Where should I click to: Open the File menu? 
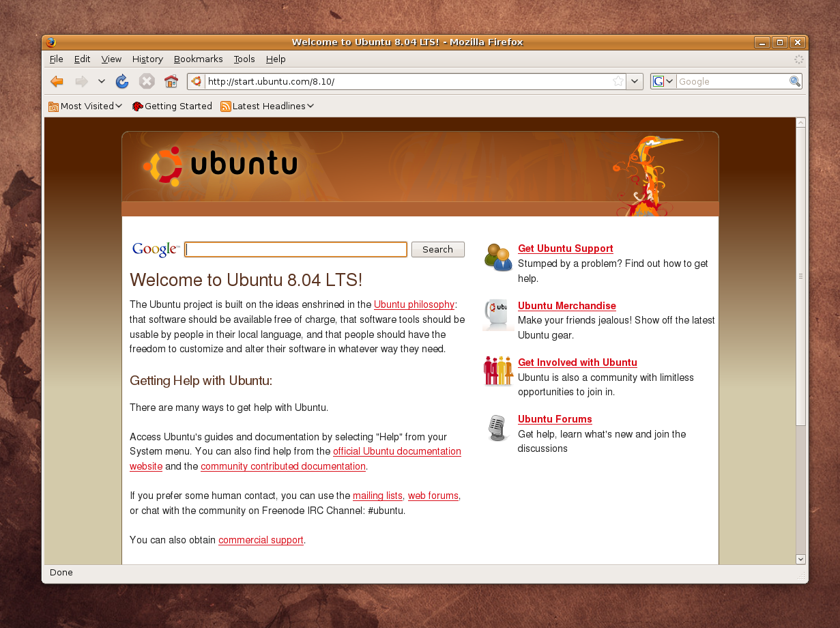click(x=57, y=59)
